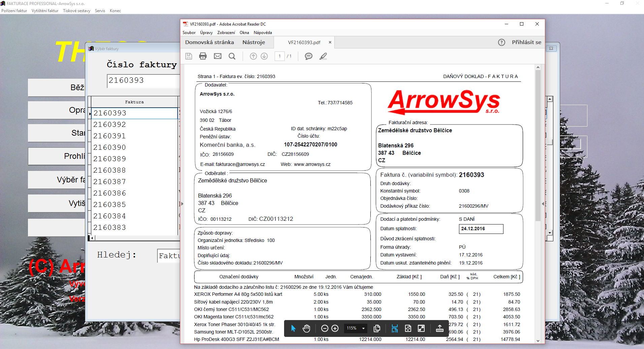Viewport: 644px width, 349px height.
Task: Switch to Domovská stránka tab
Action: [209, 42]
